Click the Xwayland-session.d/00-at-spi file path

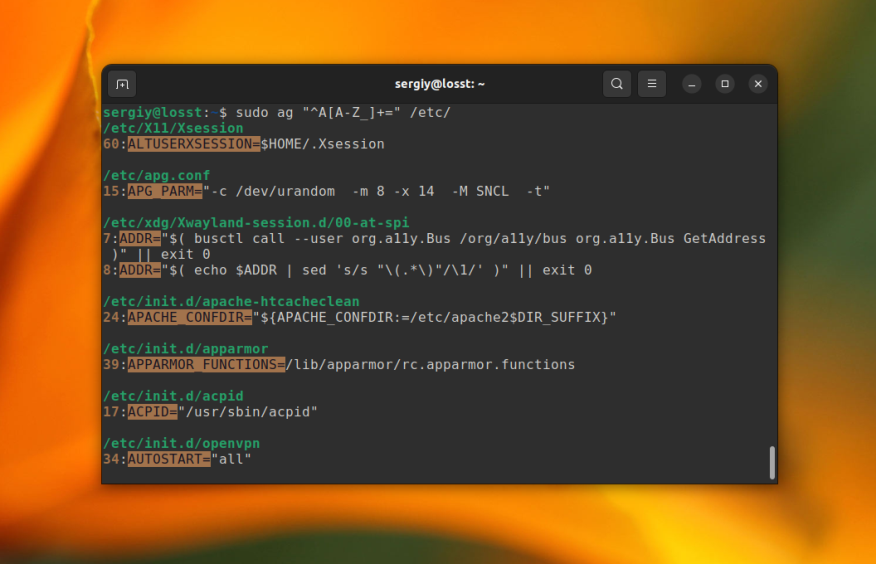pos(256,222)
